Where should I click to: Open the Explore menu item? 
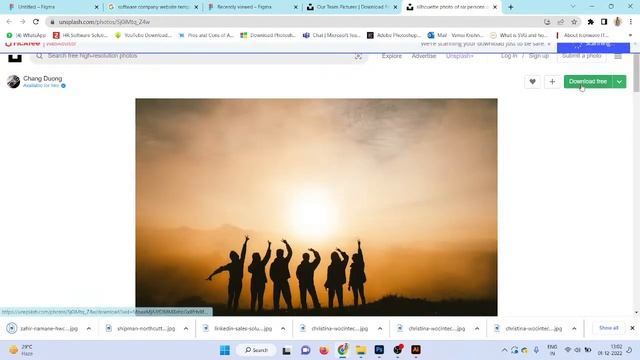point(392,56)
